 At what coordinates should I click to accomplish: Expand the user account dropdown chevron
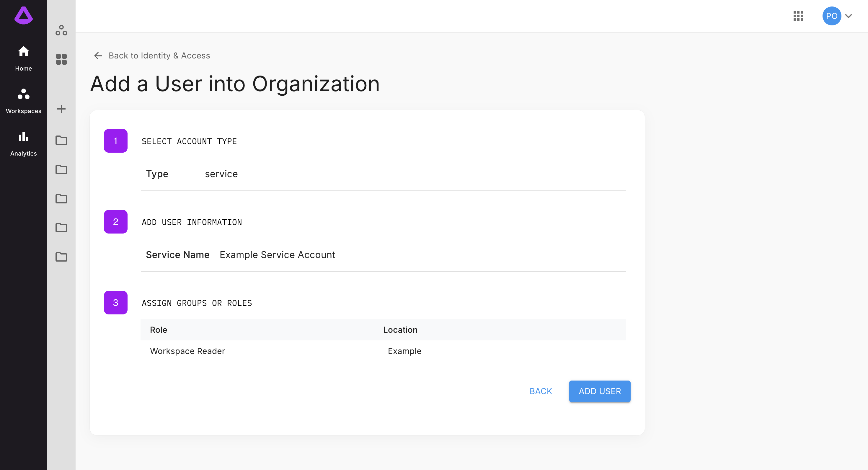[x=849, y=16]
